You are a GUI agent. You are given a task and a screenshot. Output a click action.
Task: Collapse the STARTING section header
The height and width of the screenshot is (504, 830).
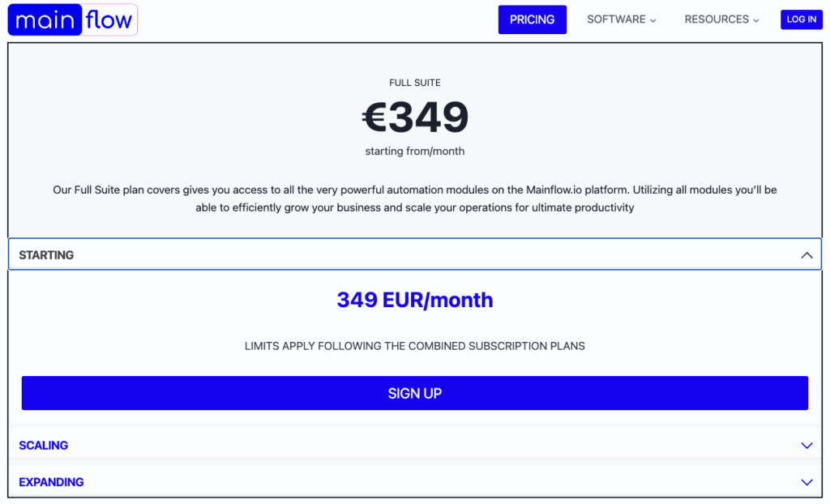coord(415,254)
